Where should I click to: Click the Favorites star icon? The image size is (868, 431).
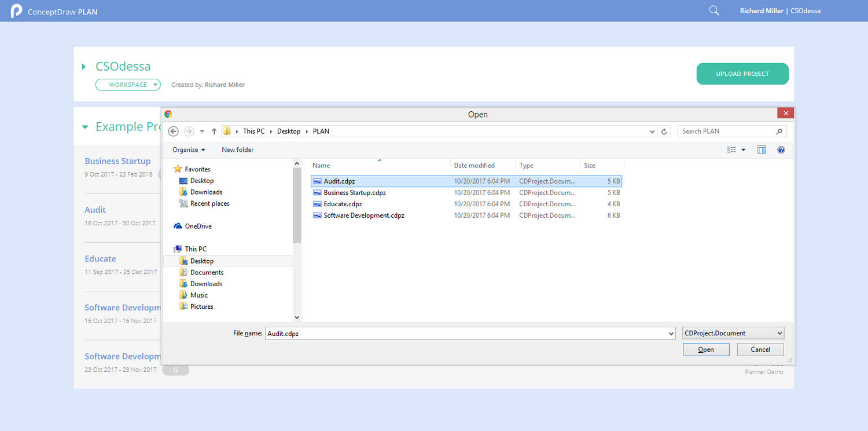click(178, 169)
